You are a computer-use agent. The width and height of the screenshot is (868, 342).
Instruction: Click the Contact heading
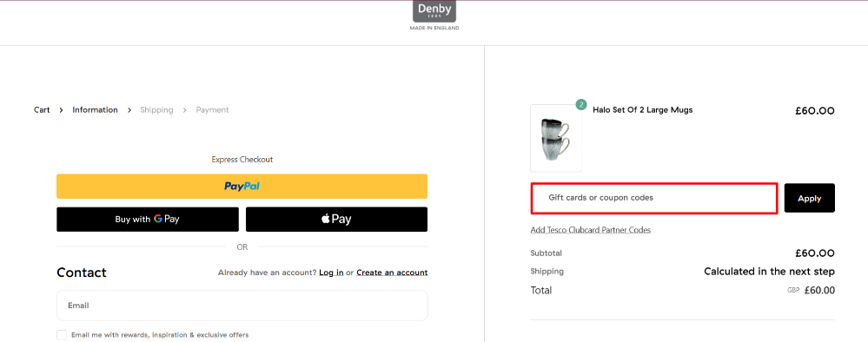[82, 273]
